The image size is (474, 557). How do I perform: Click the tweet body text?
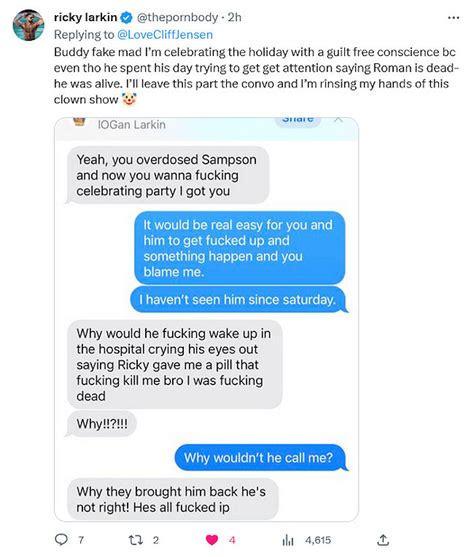click(257, 76)
